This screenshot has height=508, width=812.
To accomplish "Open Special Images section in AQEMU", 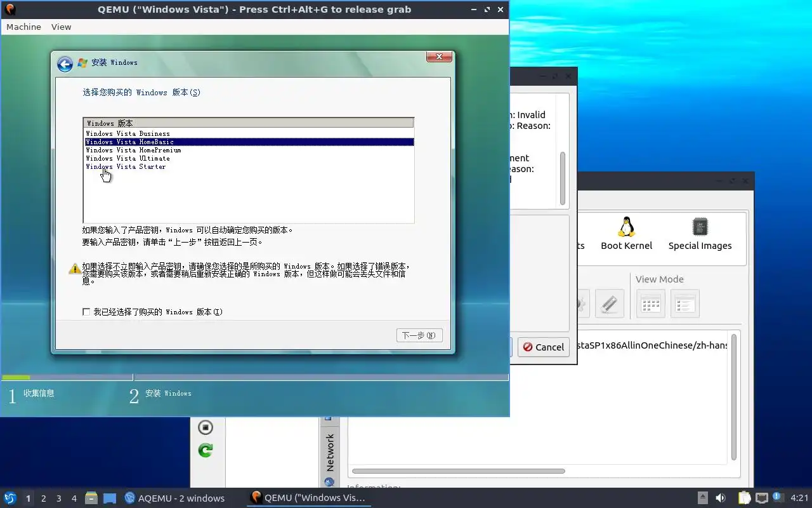I will coord(700,234).
